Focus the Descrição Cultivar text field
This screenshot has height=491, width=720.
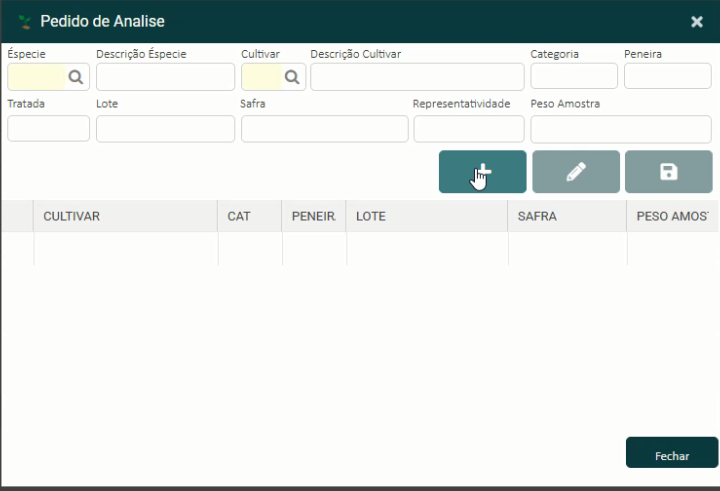(417, 77)
